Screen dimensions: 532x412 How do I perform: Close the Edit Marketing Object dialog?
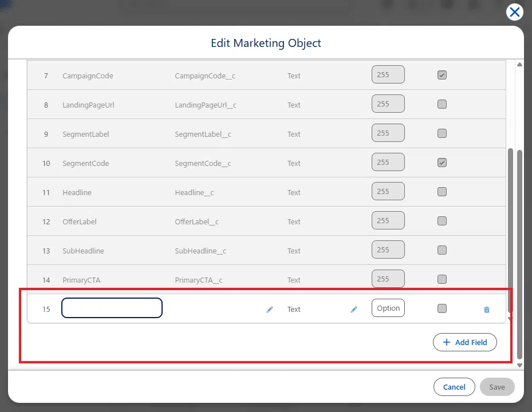click(x=515, y=12)
